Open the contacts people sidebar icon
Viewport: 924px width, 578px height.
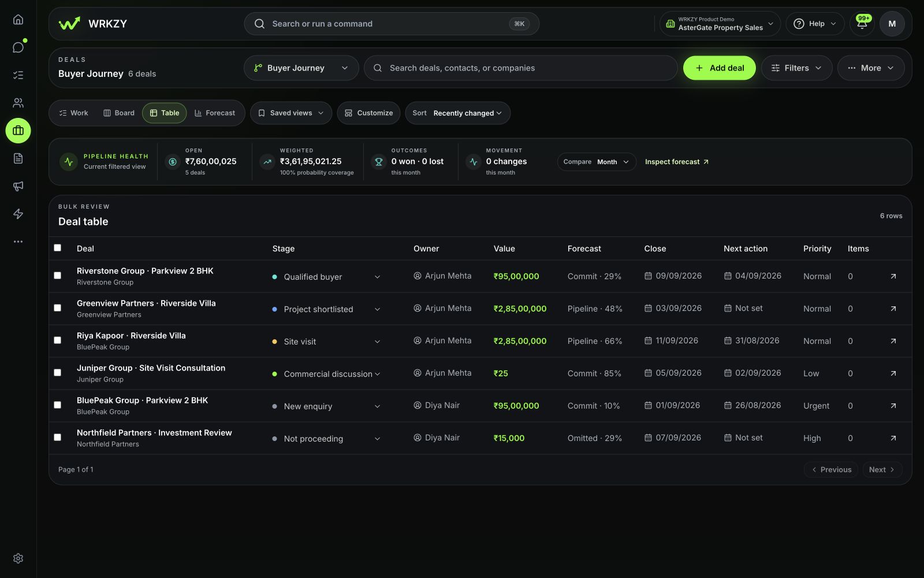18,103
